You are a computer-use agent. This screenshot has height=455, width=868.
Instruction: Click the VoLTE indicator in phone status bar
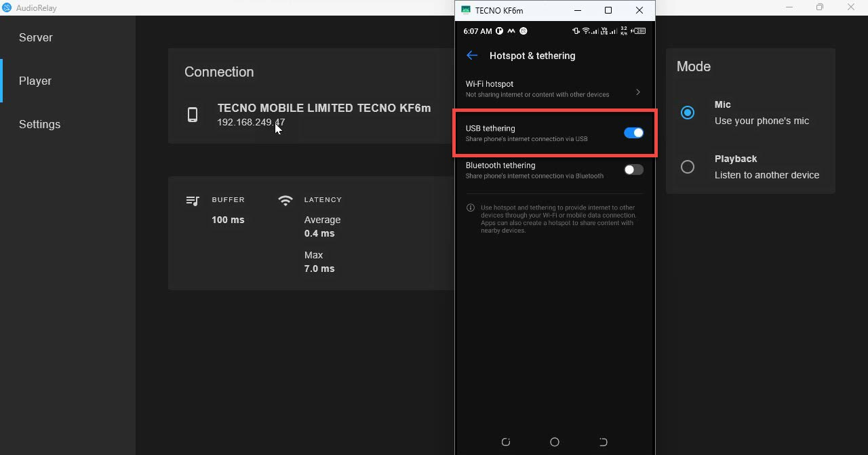pyautogui.click(x=604, y=31)
